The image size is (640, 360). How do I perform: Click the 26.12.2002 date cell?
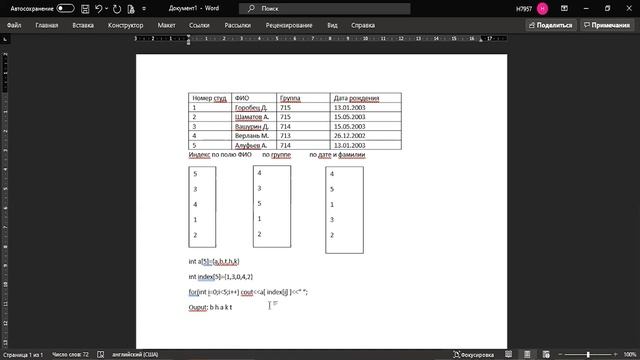366,136
